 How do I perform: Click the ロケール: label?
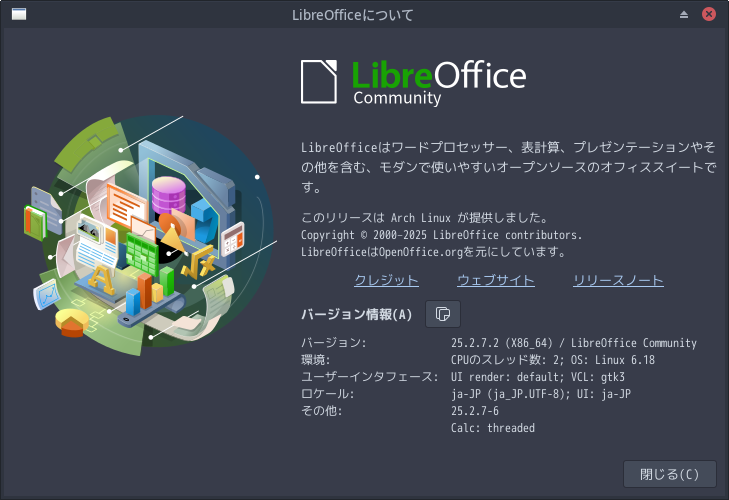(327, 394)
